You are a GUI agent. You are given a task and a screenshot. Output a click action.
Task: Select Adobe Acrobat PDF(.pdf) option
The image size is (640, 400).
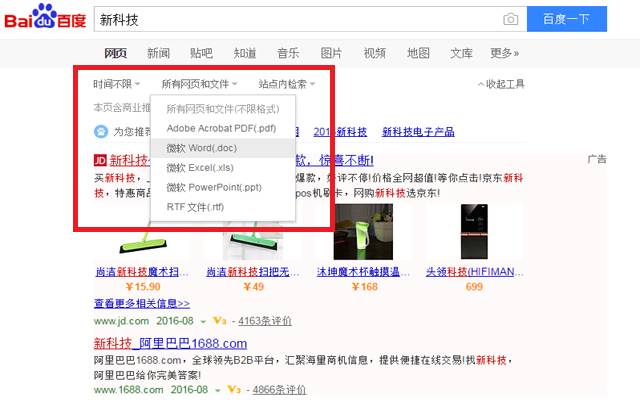223,128
